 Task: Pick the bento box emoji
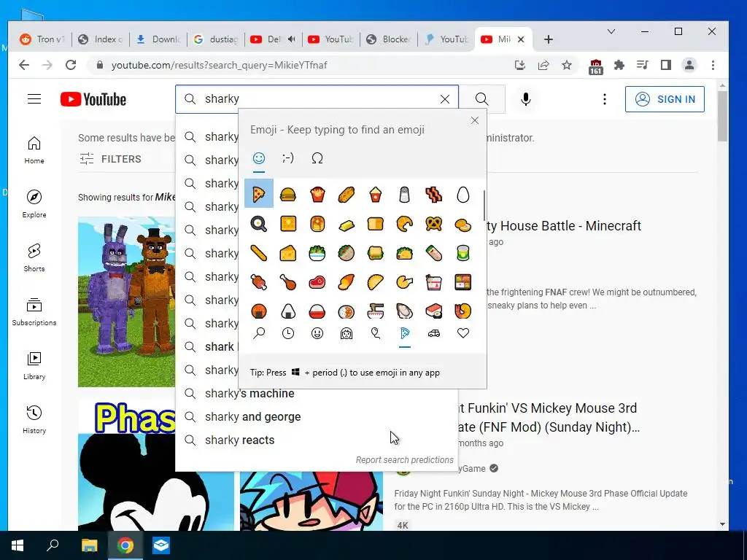pyautogui.click(x=463, y=282)
